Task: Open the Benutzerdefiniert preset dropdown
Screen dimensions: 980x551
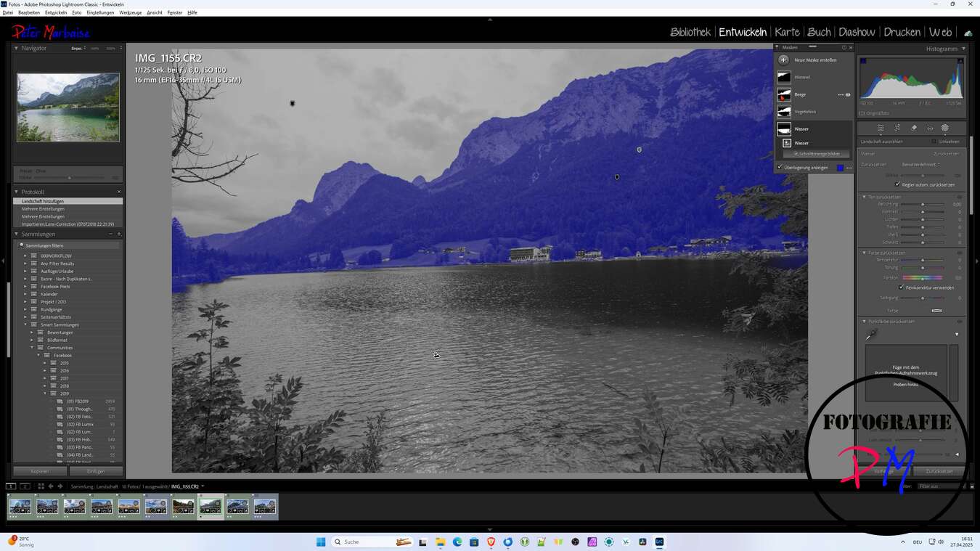Action: pos(921,165)
